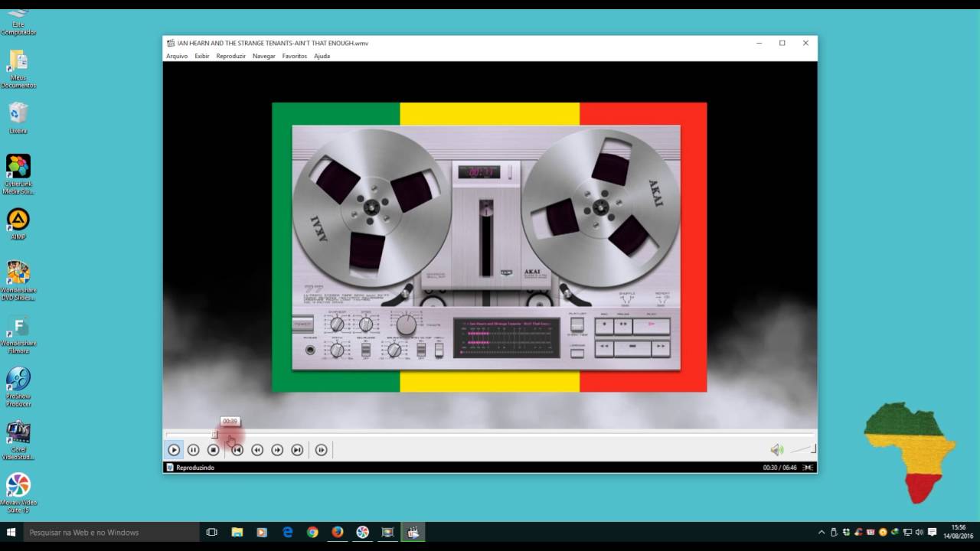Launch CyberLink Media Suite desktop shortcut
980x551 pixels.
[x=18, y=174]
